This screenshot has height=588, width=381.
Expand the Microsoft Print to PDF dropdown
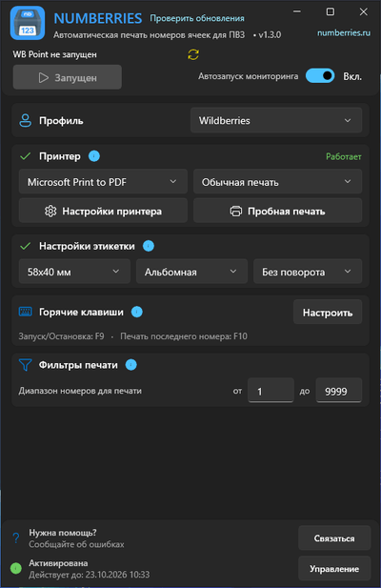(103, 182)
